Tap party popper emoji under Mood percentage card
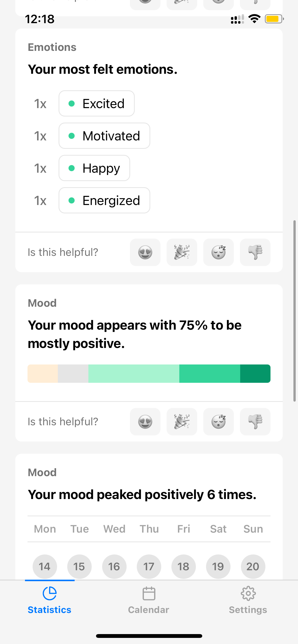 pos(182,422)
